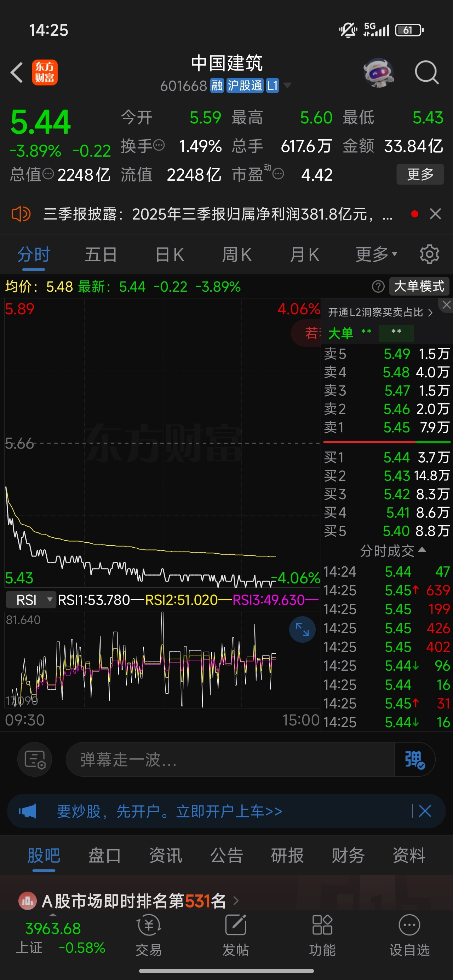This screenshot has width=453, height=980.
Task: Select 买2 order row at 5.43
Action: (x=386, y=476)
